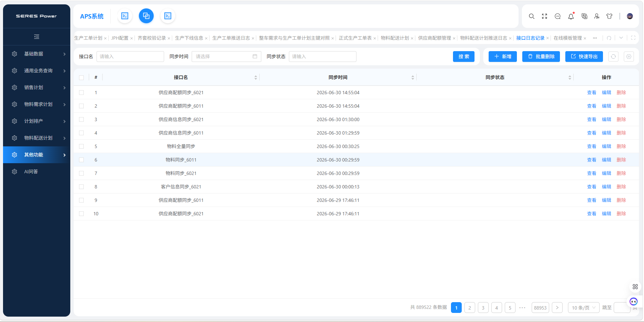Click the terminal icon to the right of the blue squares icon

(x=168, y=16)
